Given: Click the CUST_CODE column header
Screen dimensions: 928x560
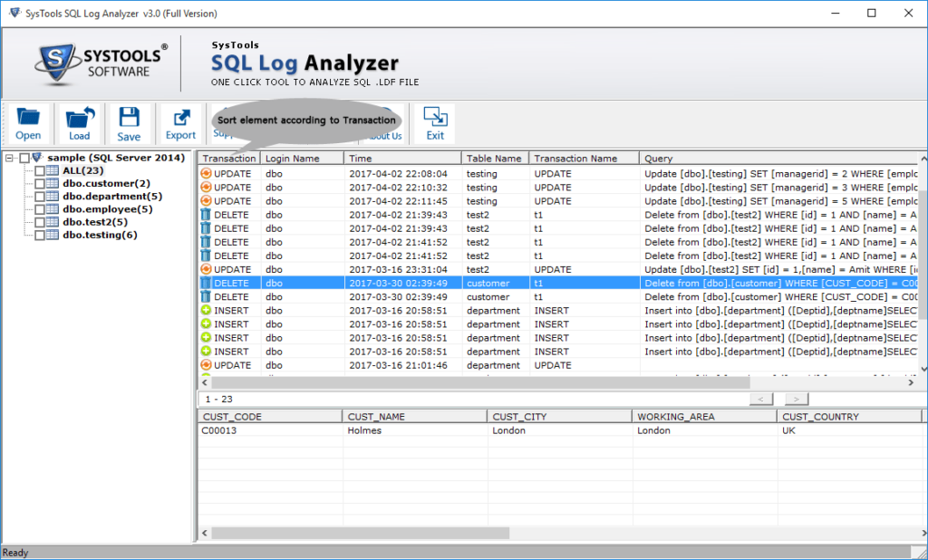Looking at the screenshot, I should 270,417.
